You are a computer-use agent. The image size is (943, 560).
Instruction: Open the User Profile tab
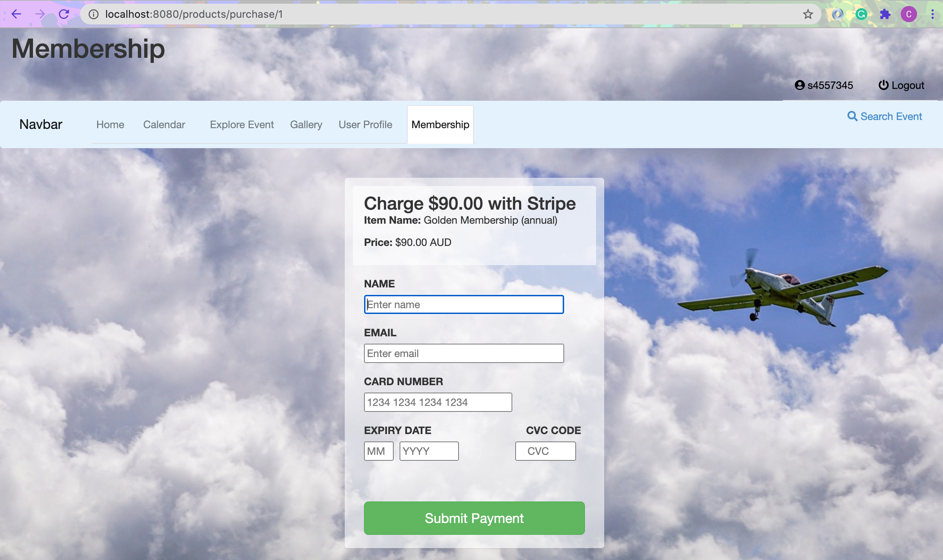(x=365, y=124)
